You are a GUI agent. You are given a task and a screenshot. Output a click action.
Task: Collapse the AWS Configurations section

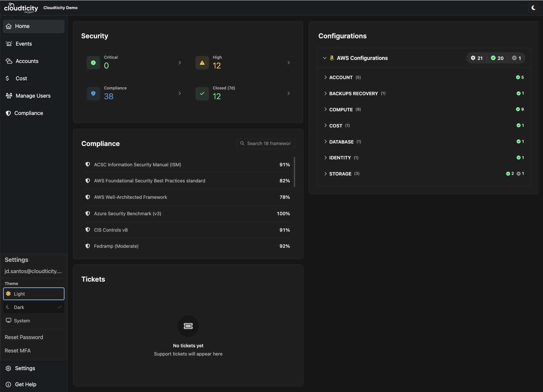[x=325, y=58]
